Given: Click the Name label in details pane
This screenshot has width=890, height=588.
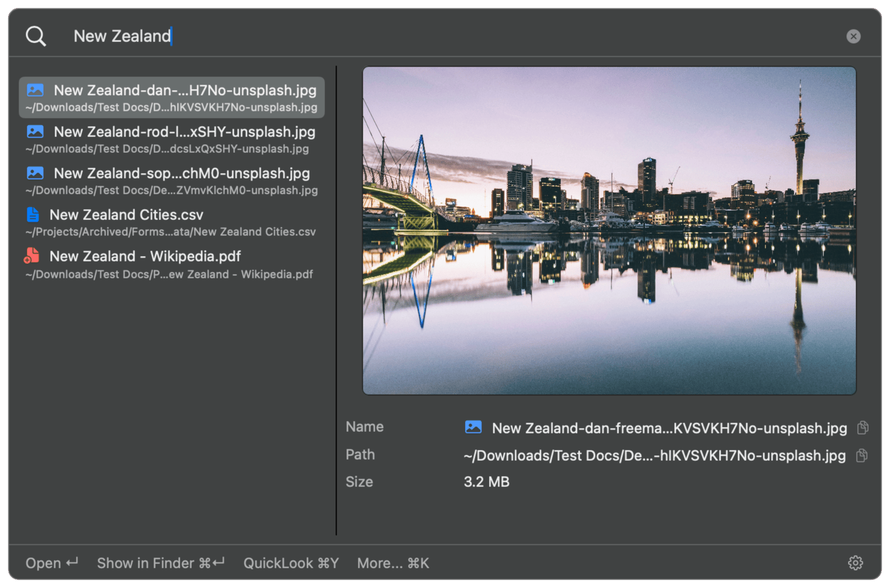Looking at the screenshot, I should point(364,427).
